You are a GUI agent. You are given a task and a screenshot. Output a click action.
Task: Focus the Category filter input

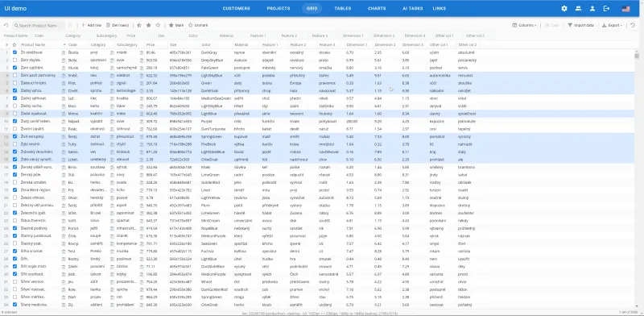click(78, 35)
